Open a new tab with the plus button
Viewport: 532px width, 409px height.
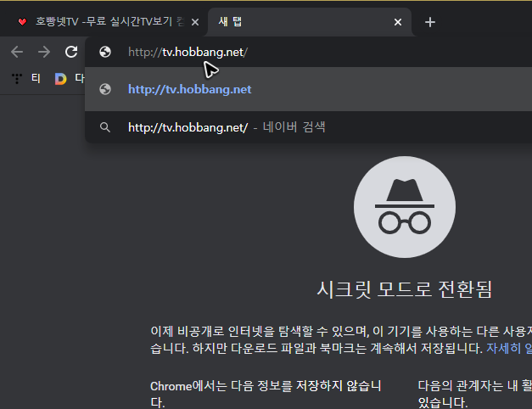[x=430, y=22]
